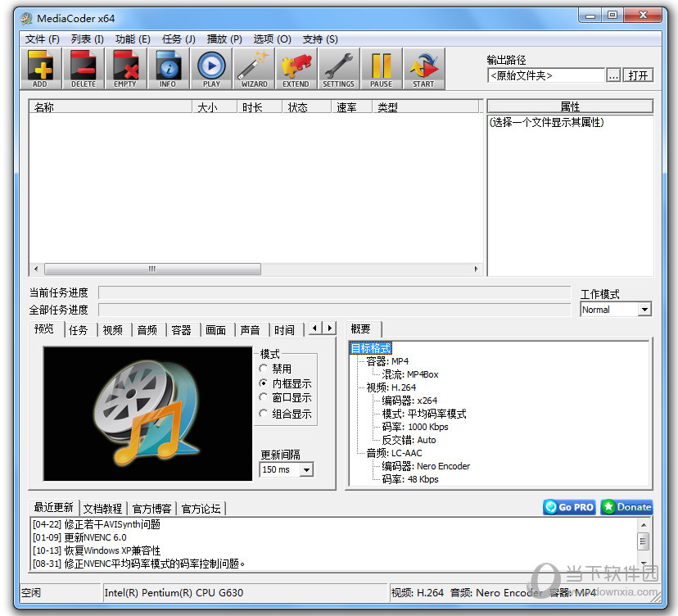Click the DELETE toolbar icon

pos(83,69)
